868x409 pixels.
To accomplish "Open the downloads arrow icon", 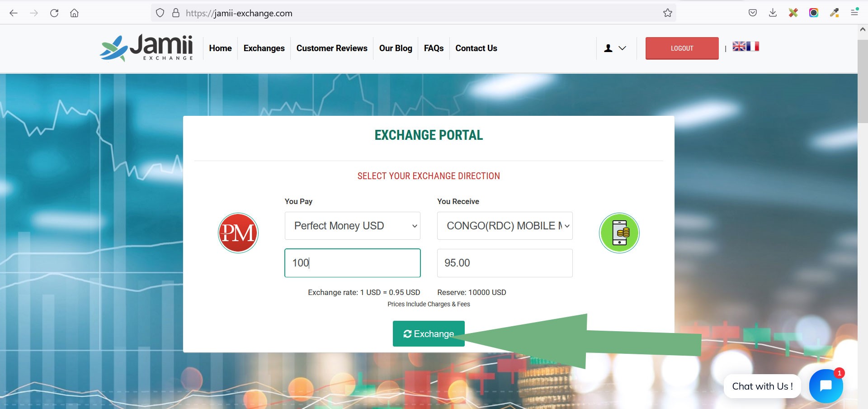I will point(773,13).
